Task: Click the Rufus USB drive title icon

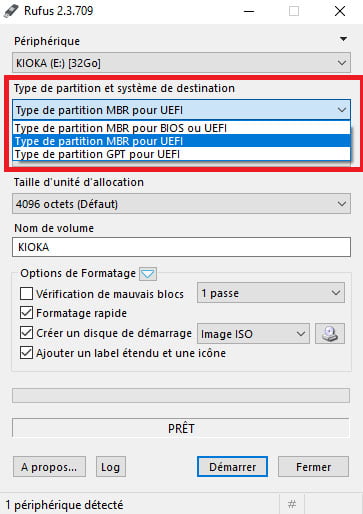Action: (x=11, y=11)
